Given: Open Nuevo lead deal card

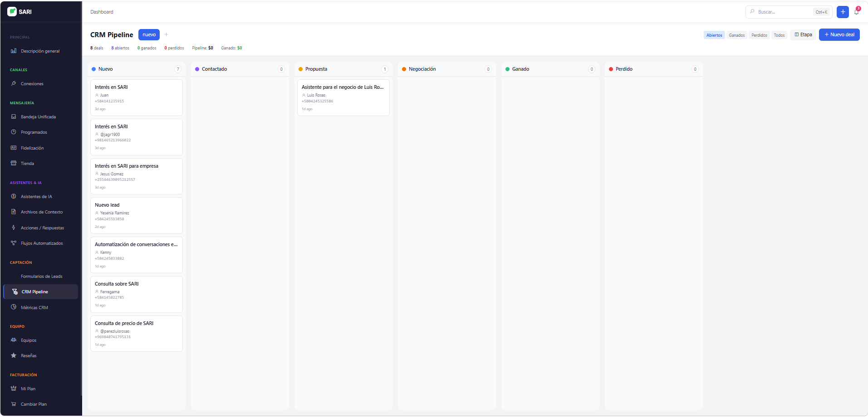Looking at the screenshot, I should pyautogui.click(x=137, y=215).
